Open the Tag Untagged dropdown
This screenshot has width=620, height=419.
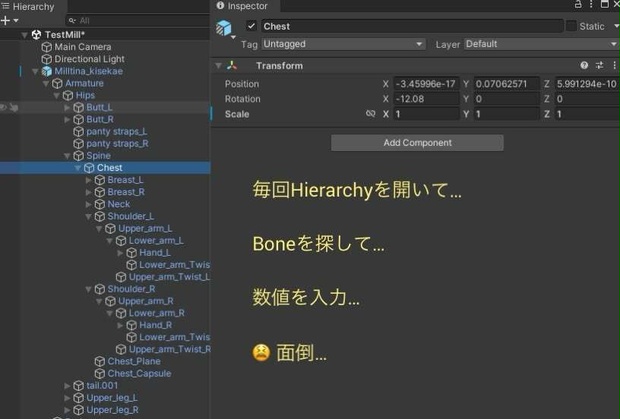[343, 44]
